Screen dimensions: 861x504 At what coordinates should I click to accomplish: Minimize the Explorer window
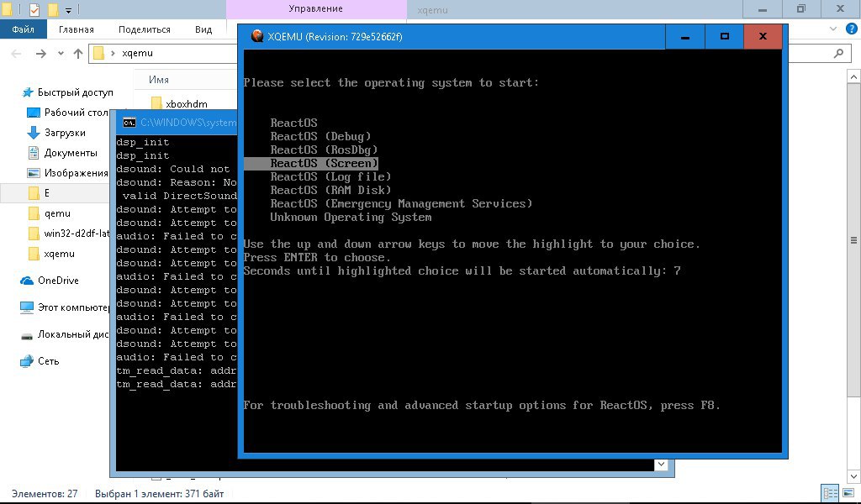click(x=763, y=9)
